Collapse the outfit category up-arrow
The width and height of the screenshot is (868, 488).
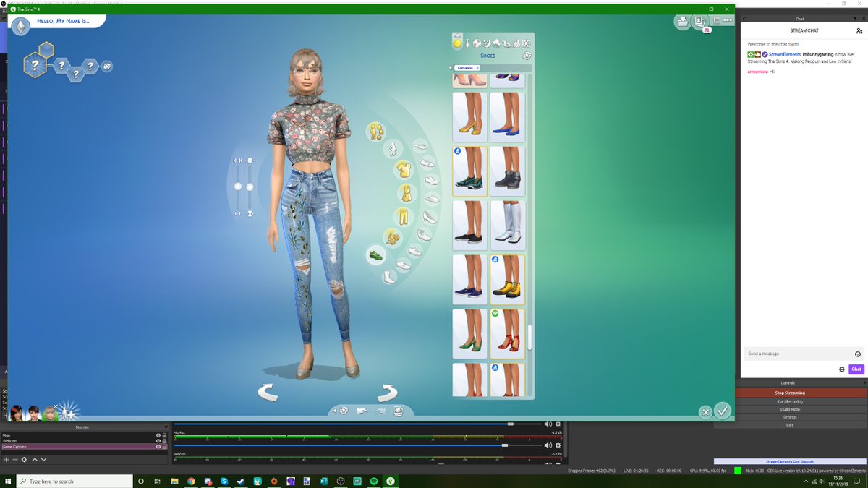coord(457,35)
